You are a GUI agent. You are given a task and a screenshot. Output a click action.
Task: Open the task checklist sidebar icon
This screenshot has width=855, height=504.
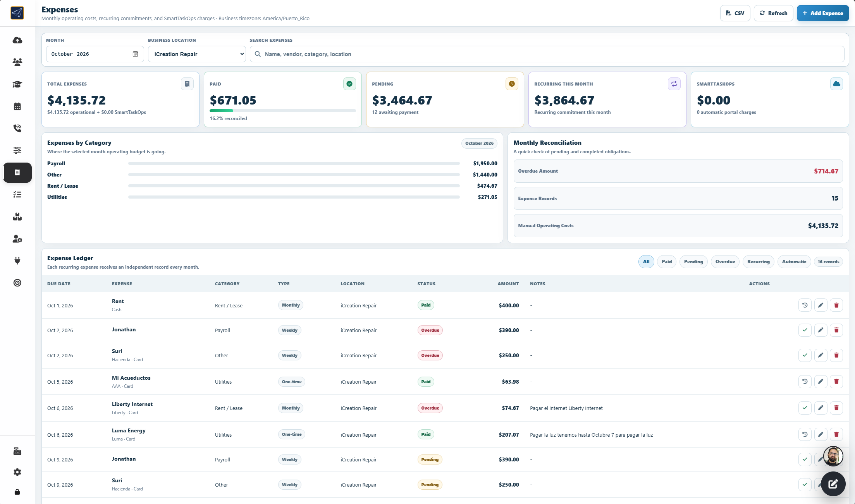coord(17,194)
